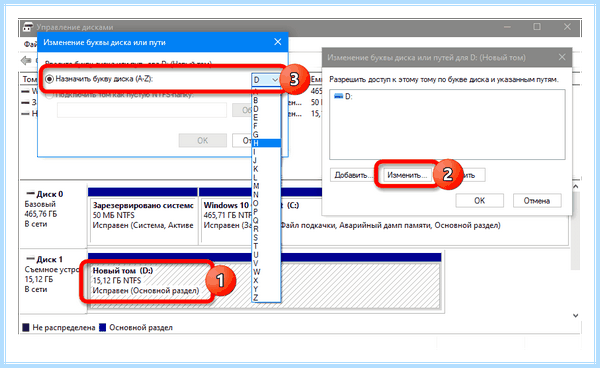Choose letter K in the dropdown list

[266, 169]
